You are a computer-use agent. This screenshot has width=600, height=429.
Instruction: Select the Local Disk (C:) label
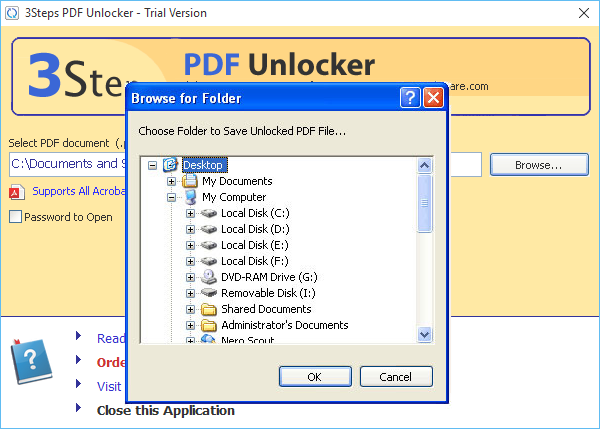click(x=255, y=214)
